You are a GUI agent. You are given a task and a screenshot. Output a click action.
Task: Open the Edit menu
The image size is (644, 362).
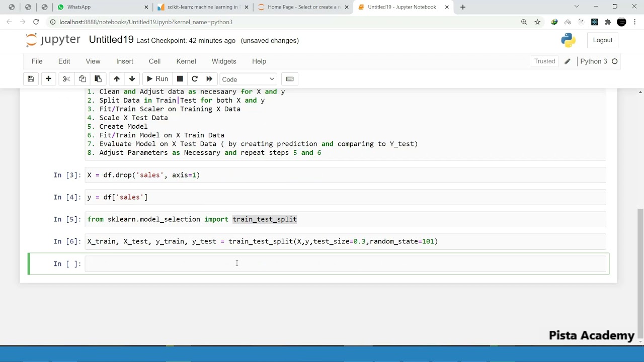[64, 61]
